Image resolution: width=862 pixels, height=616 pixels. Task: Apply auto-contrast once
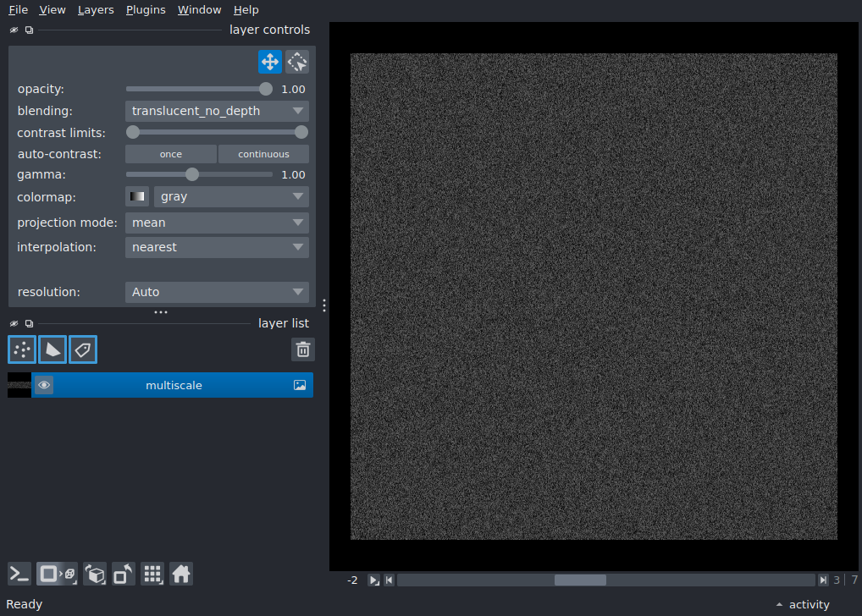[171, 154]
